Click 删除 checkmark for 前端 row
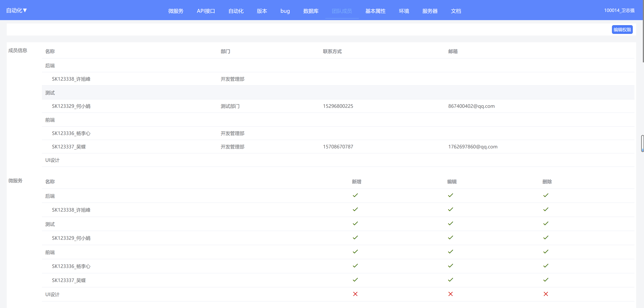The width and height of the screenshot is (644, 308). pyautogui.click(x=546, y=251)
